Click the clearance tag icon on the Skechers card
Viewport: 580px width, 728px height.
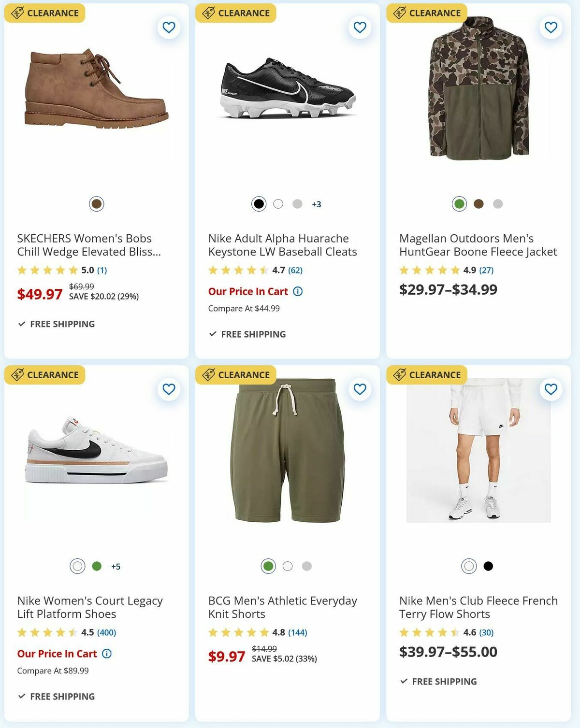(17, 12)
